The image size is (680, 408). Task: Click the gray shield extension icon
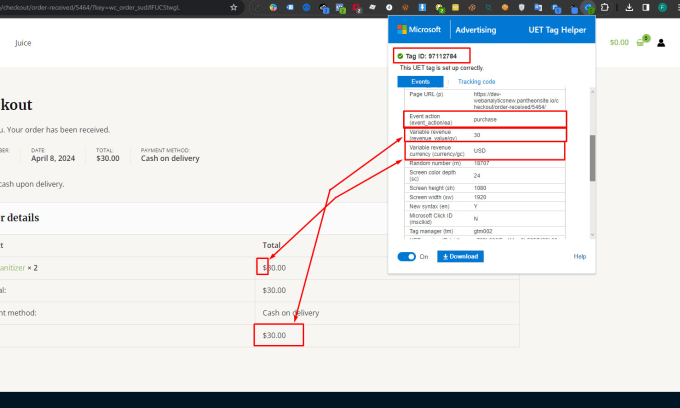coord(522,7)
